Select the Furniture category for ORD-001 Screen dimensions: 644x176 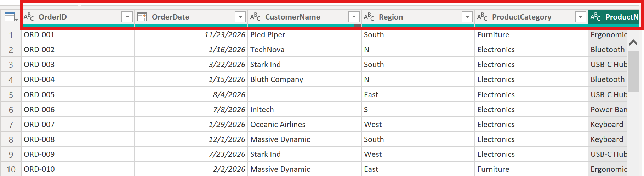tap(531, 35)
